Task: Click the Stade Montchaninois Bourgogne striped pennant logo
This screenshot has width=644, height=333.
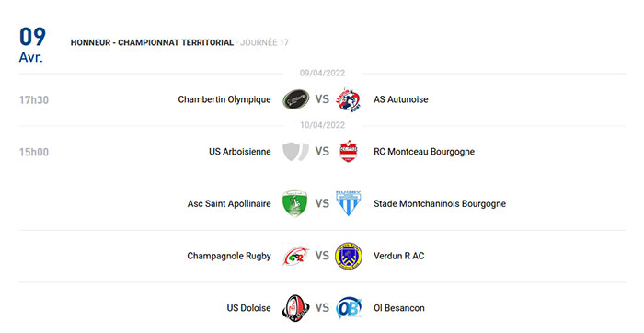Action: [x=349, y=203]
